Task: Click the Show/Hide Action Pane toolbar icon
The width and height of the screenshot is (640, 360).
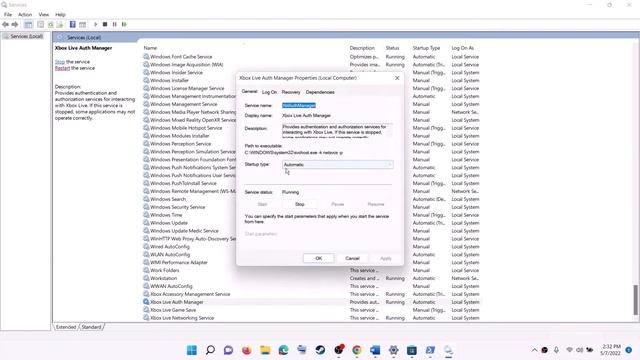Action: 82,24
